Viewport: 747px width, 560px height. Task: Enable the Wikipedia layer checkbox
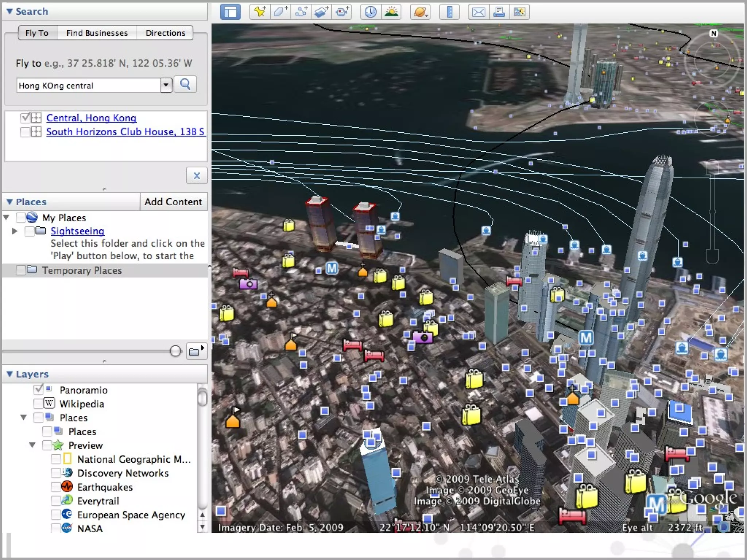tap(38, 404)
